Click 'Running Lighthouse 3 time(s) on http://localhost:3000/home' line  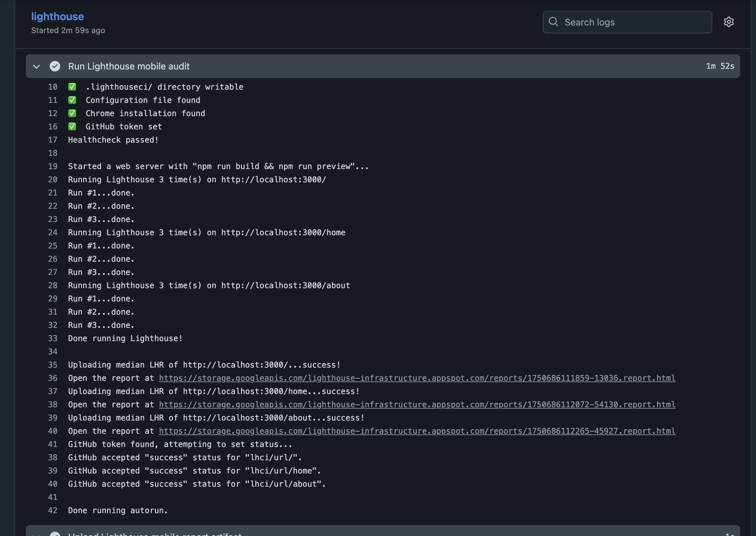coord(207,232)
